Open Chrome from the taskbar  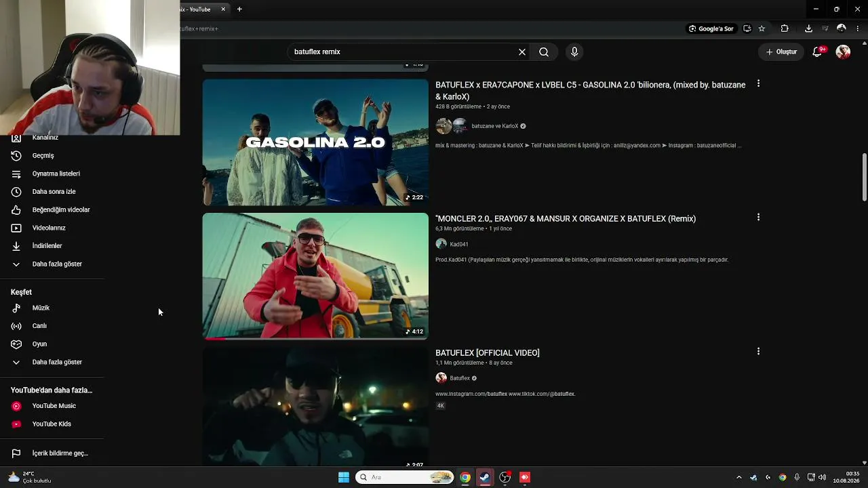click(x=465, y=477)
